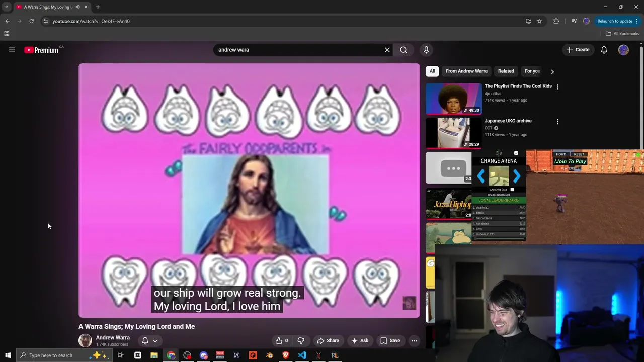Open more actions ellipsis below video

[x=414, y=340]
